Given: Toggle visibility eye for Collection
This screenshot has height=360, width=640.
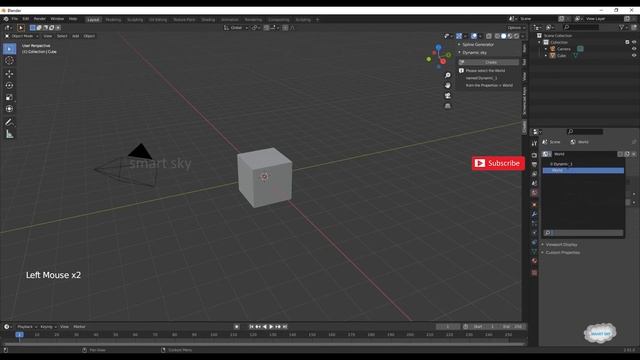Looking at the screenshot, I should (634, 42).
